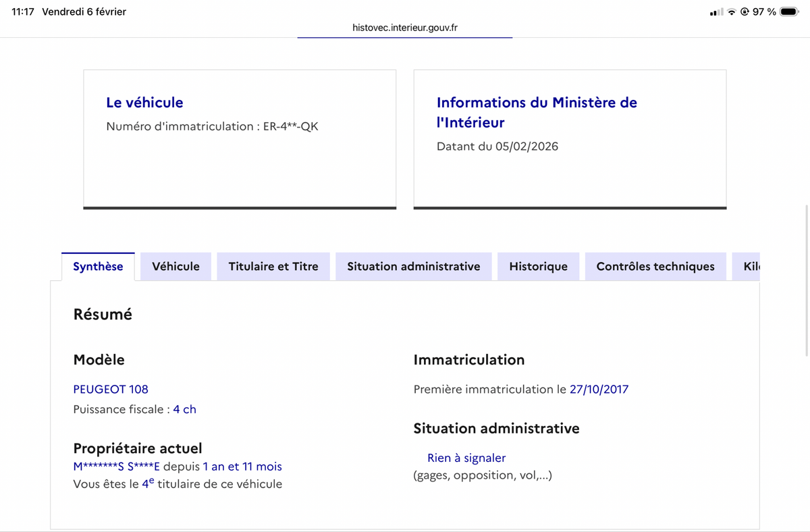Click the 4 ch power value
The width and height of the screenshot is (810, 532).
pyautogui.click(x=185, y=409)
